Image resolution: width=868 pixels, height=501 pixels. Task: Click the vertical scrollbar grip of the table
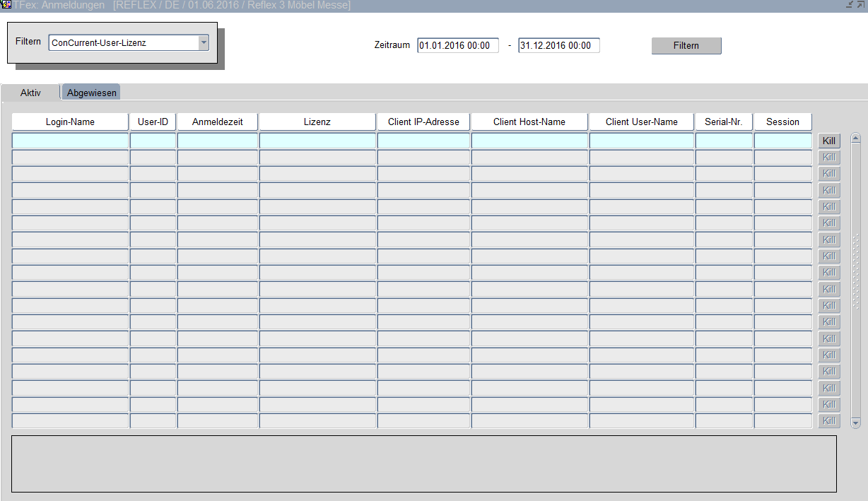point(855,271)
